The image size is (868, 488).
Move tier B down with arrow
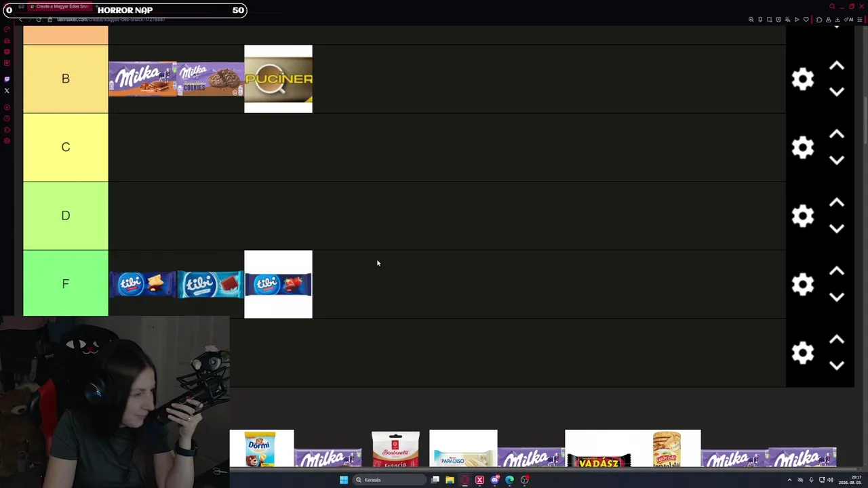coord(837,92)
